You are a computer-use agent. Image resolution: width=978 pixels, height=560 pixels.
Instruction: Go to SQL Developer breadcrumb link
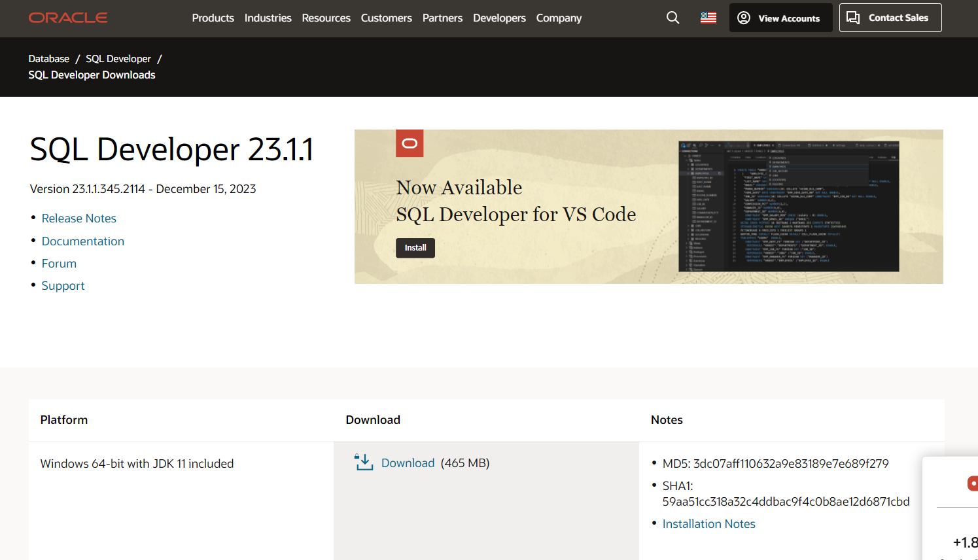118,59
